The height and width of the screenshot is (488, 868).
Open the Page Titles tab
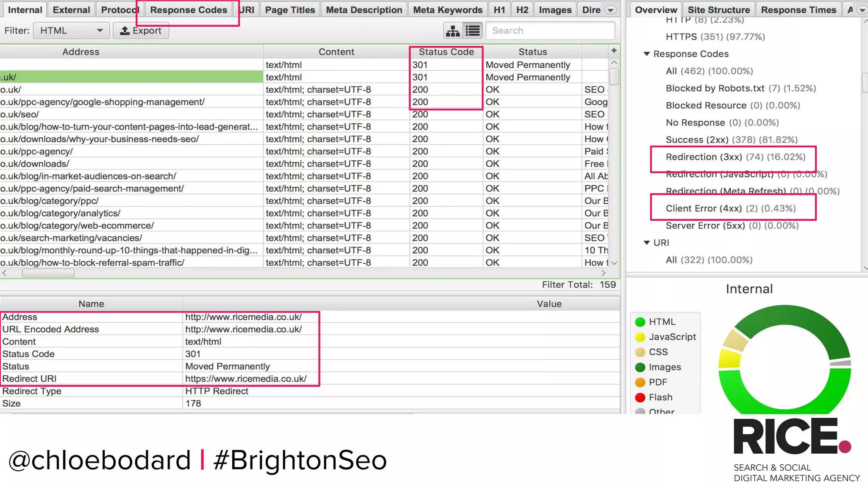click(x=290, y=10)
